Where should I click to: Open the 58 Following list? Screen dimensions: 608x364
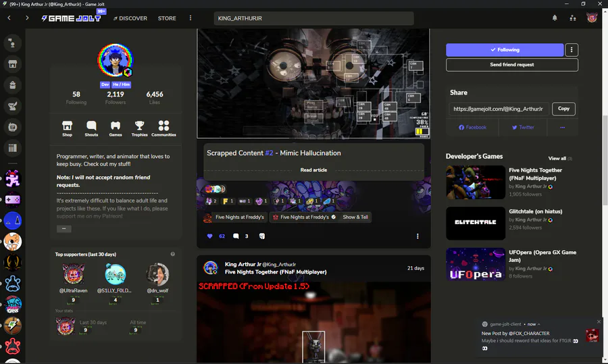pos(76,98)
